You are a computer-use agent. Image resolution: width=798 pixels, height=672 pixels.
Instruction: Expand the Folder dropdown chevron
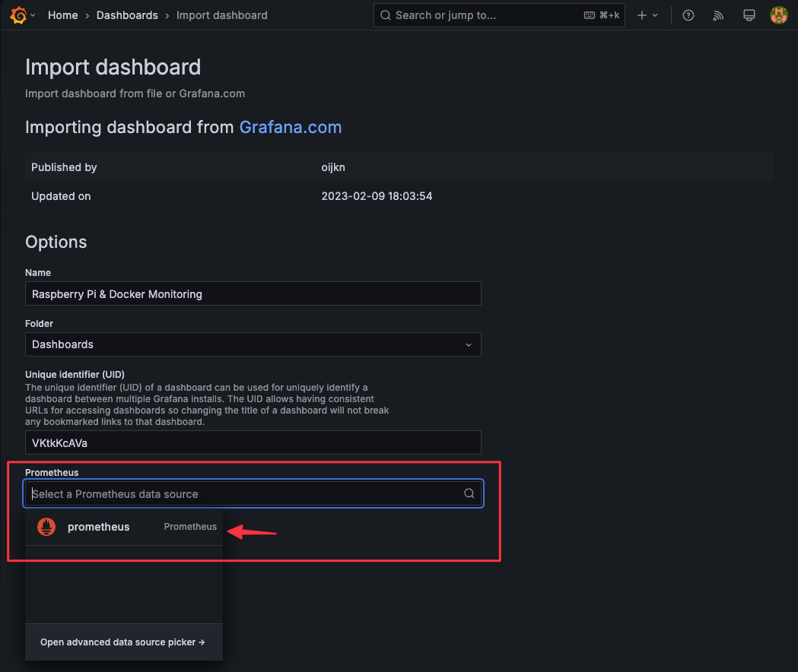coord(469,344)
